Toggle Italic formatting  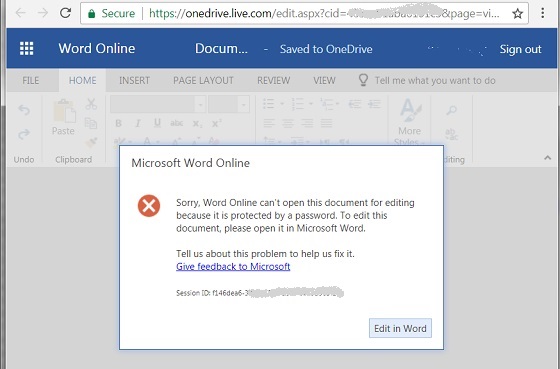click(x=138, y=124)
